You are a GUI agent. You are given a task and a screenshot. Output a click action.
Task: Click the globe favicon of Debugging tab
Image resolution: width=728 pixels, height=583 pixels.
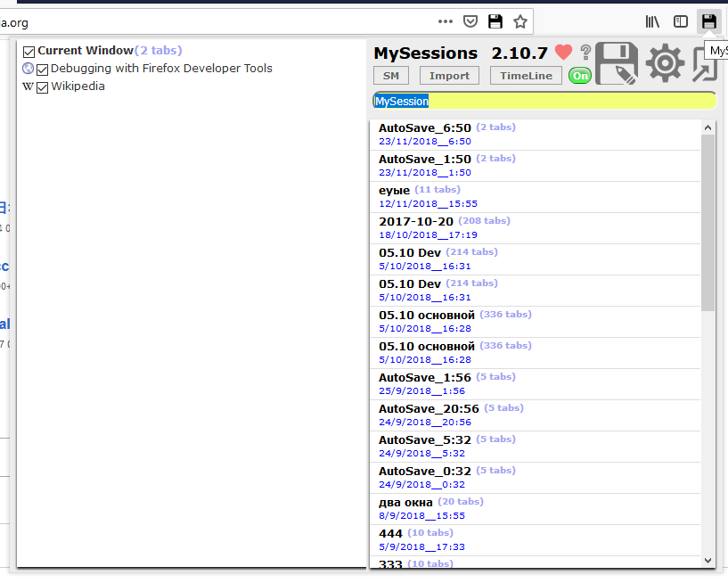tap(28, 69)
